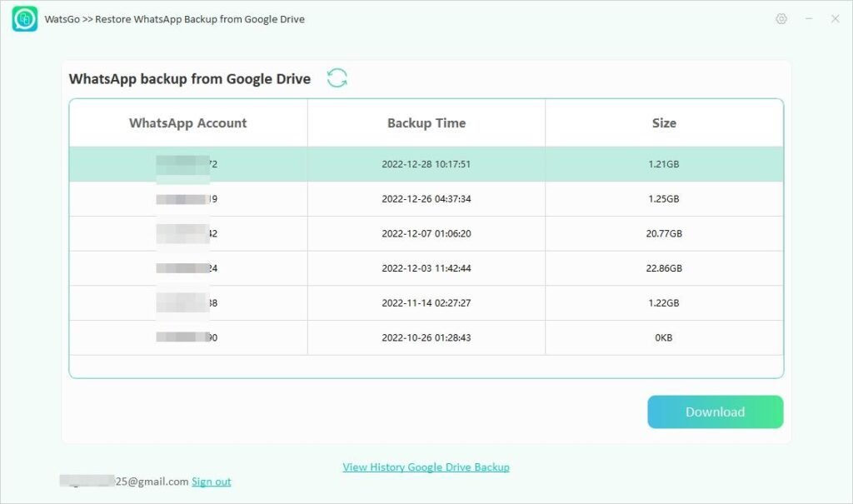Select the backup dated 2022-12-26
This screenshot has height=504, width=853.
click(x=426, y=198)
